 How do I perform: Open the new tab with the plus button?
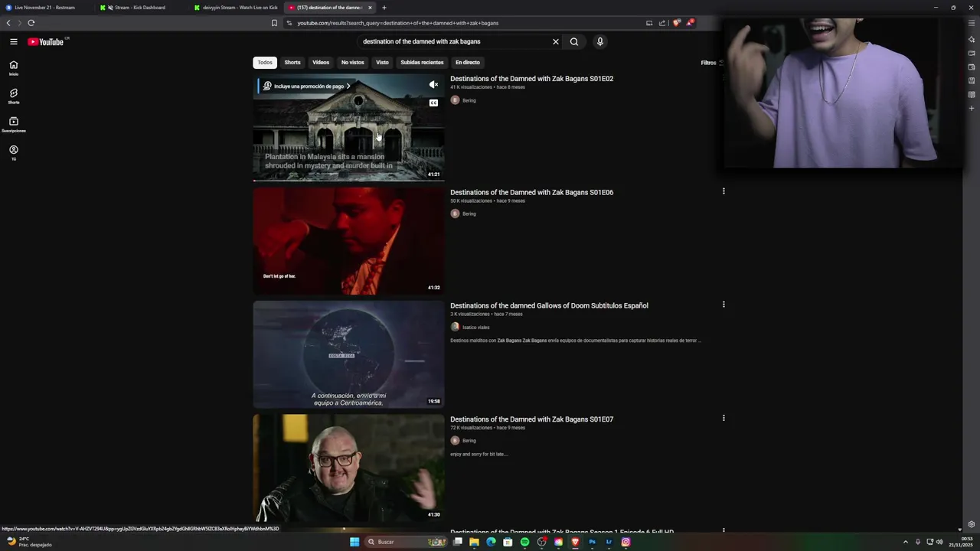tap(384, 8)
